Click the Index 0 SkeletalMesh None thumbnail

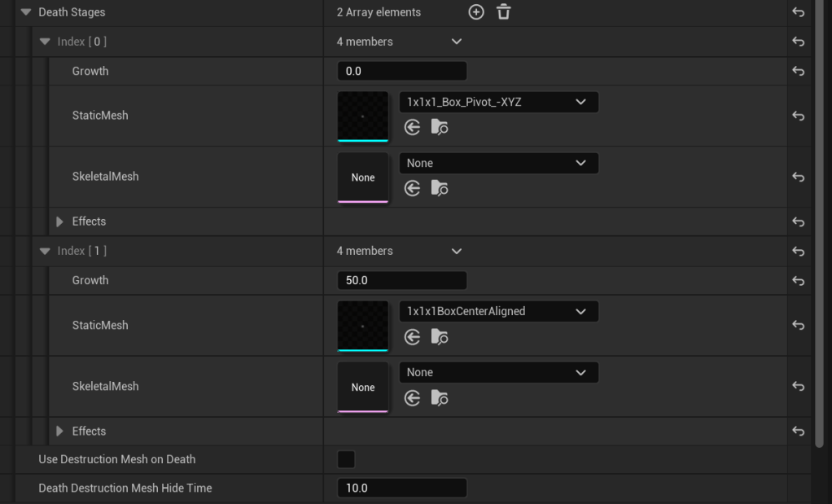[363, 177]
